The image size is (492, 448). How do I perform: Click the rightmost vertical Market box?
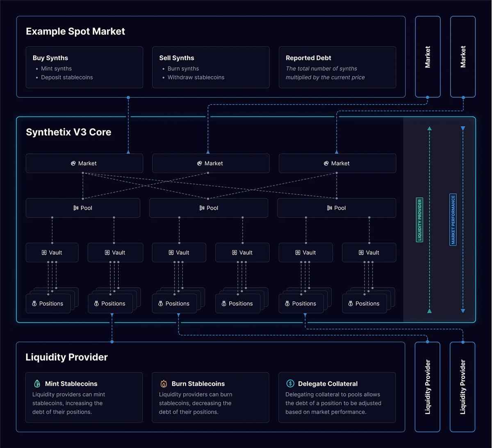coord(463,57)
